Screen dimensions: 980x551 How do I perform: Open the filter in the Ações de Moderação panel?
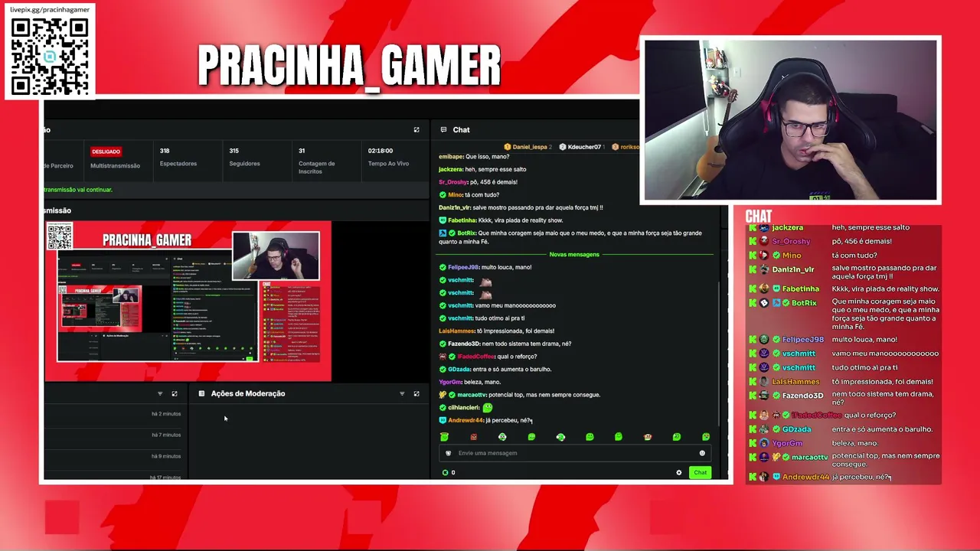(x=402, y=394)
